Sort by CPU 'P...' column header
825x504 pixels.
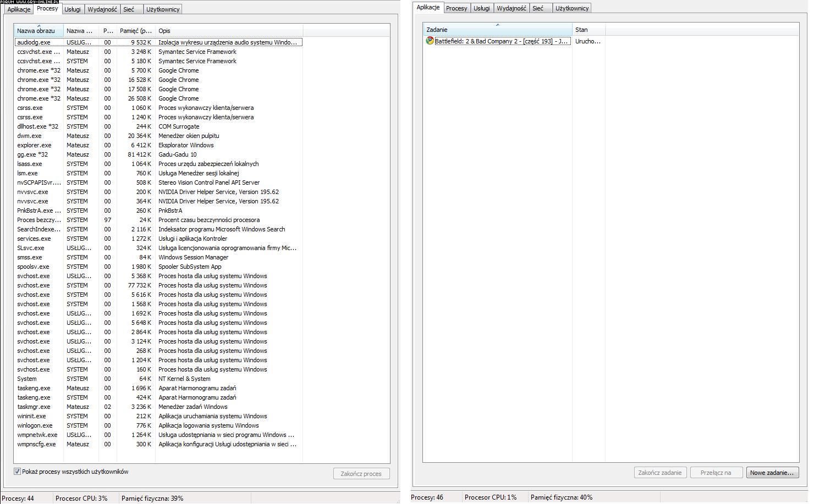pyautogui.click(x=108, y=31)
